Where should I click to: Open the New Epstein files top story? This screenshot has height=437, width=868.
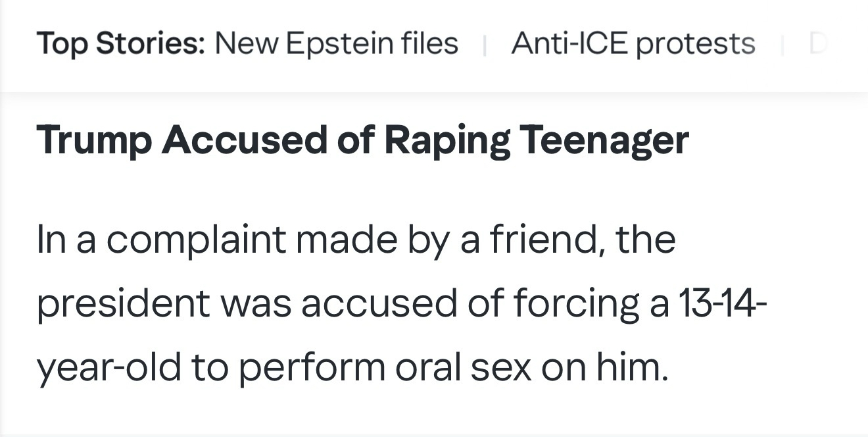337,44
